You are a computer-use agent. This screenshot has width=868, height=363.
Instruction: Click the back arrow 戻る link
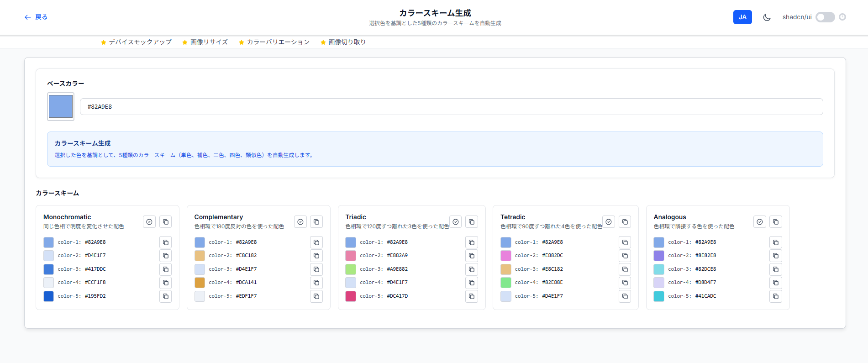click(x=36, y=17)
